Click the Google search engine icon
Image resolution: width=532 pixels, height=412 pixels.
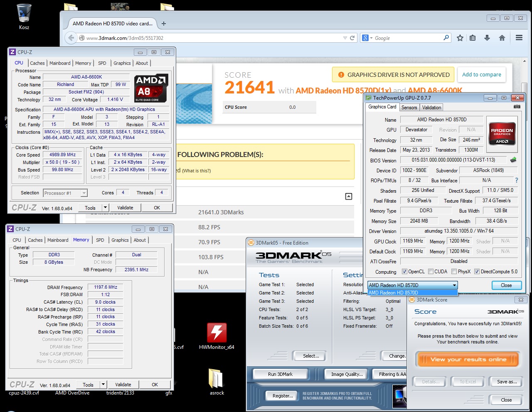click(x=365, y=38)
